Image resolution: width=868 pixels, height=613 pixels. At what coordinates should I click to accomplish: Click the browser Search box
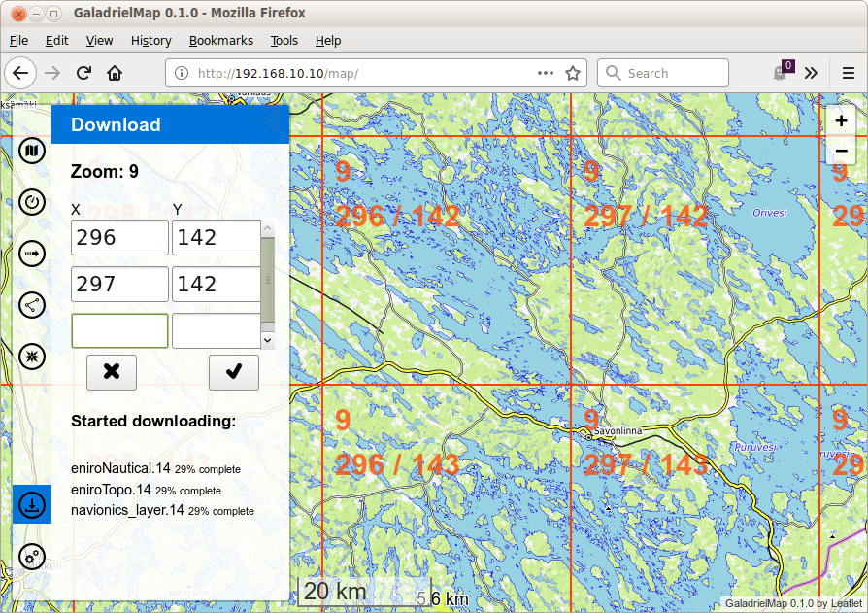click(x=662, y=73)
